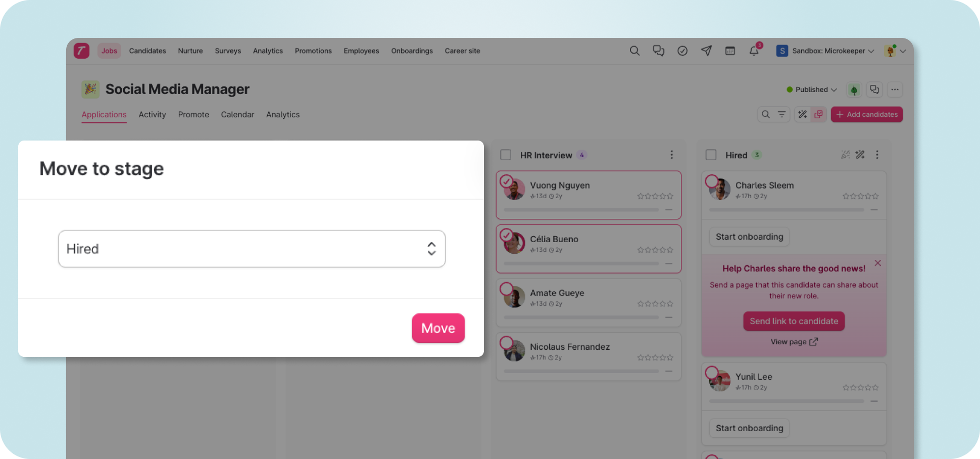Deselect Célia Bueno candidate
Image resolution: width=980 pixels, height=459 pixels.
click(x=506, y=235)
